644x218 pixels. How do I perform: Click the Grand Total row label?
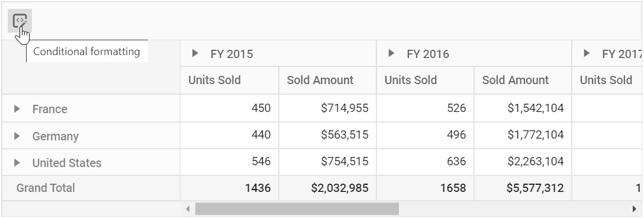(x=46, y=188)
